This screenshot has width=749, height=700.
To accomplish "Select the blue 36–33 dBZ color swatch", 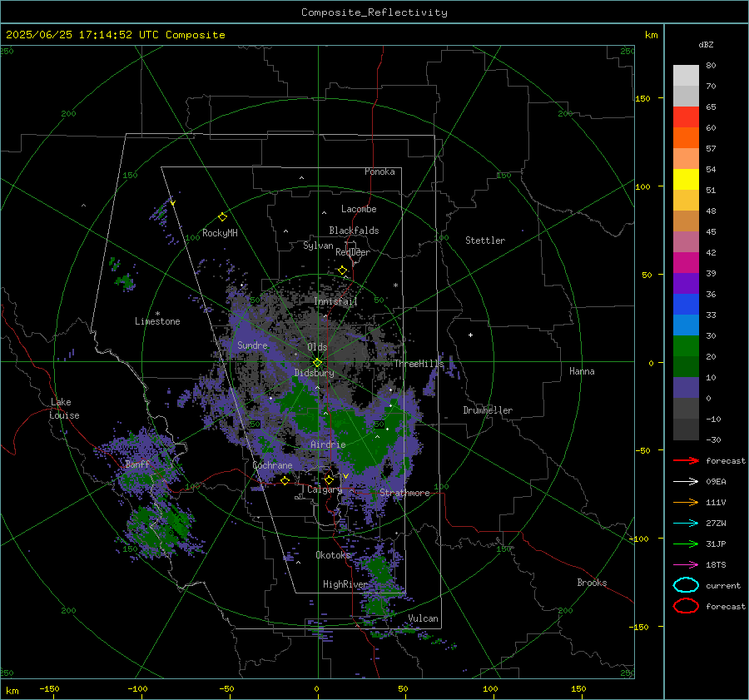I will pyautogui.click(x=686, y=304).
